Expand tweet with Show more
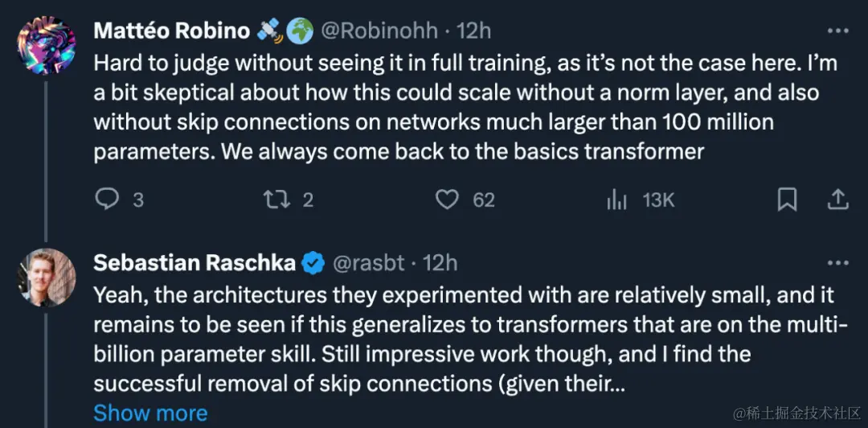The width and height of the screenshot is (868, 428). (x=150, y=413)
